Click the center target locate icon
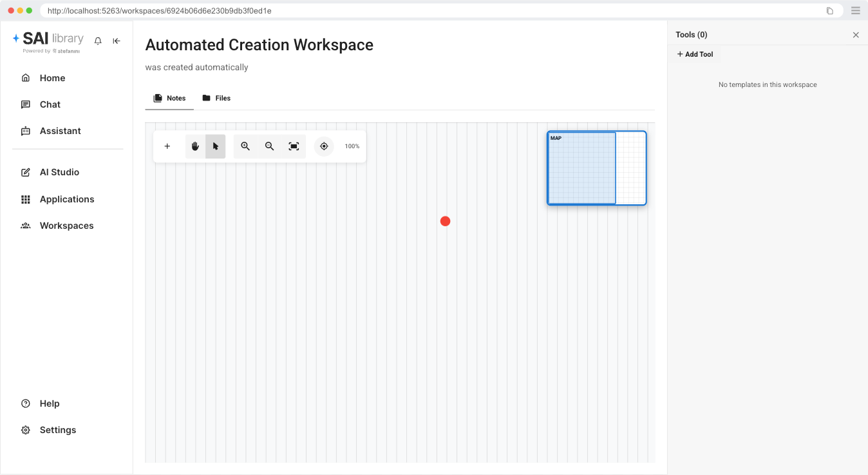 [324, 146]
